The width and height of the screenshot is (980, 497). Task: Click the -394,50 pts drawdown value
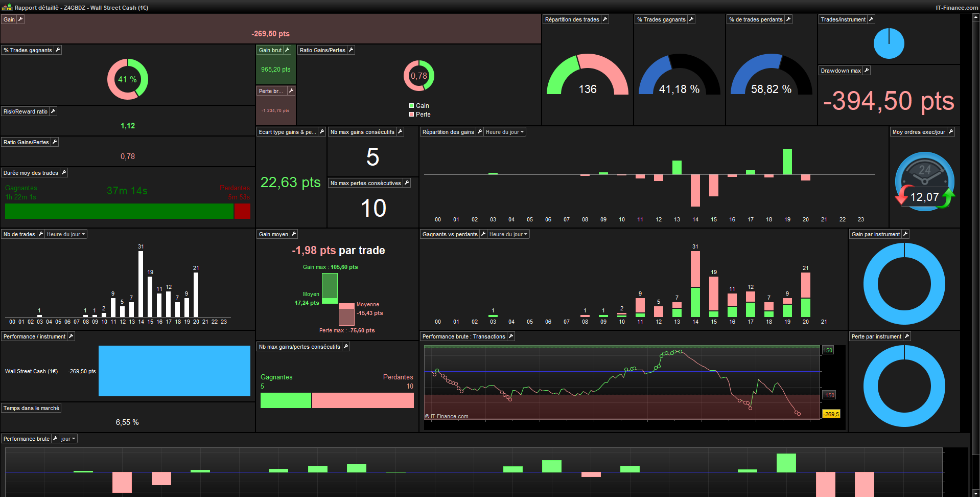coord(889,101)
